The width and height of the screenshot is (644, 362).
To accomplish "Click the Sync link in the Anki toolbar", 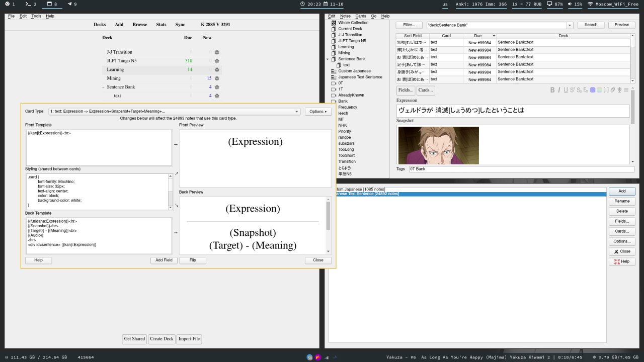I will pyautogui.click(x=180, y=25).
